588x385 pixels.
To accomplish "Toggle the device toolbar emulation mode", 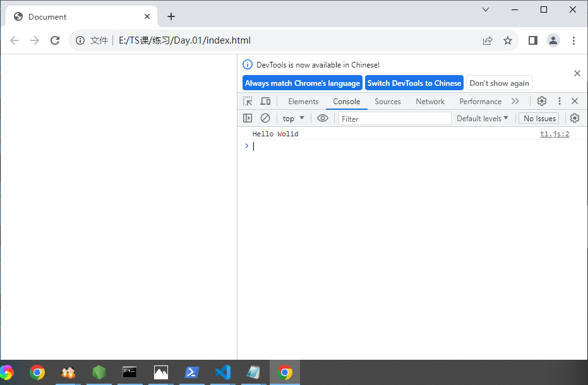I will [265, 101].
